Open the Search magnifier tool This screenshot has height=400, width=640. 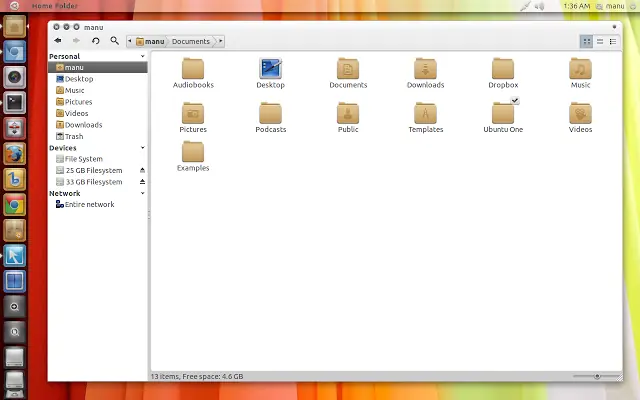[x=114, y=41]
